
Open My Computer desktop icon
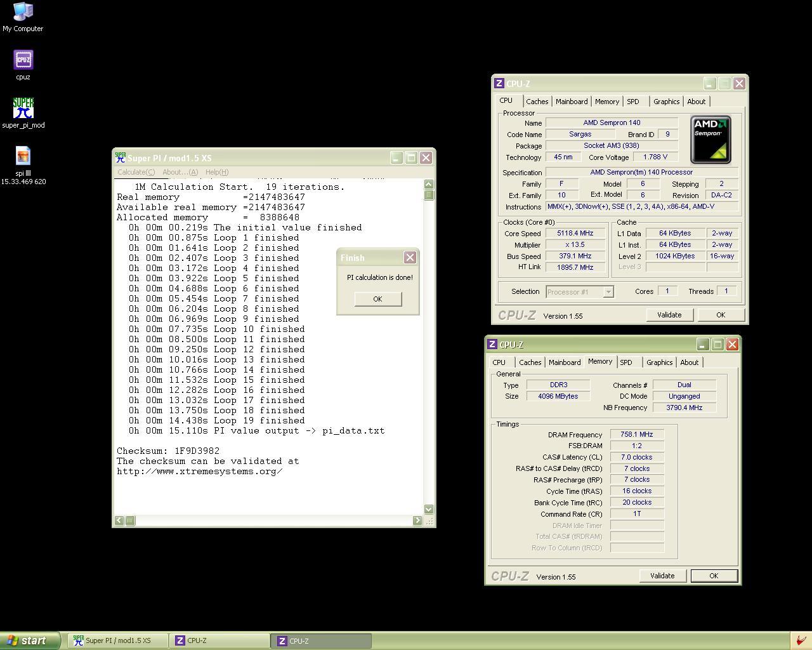pos(23,17)
